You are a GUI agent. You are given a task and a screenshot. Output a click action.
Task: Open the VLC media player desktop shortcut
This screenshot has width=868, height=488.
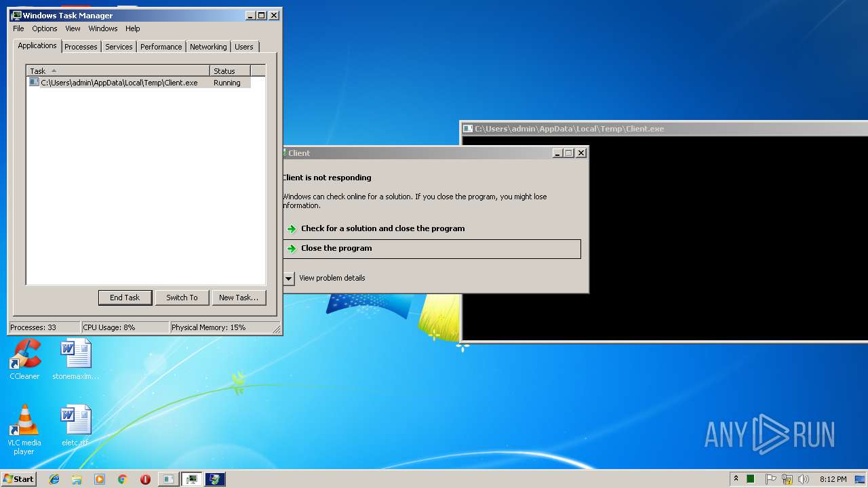(x=24, y=430)
